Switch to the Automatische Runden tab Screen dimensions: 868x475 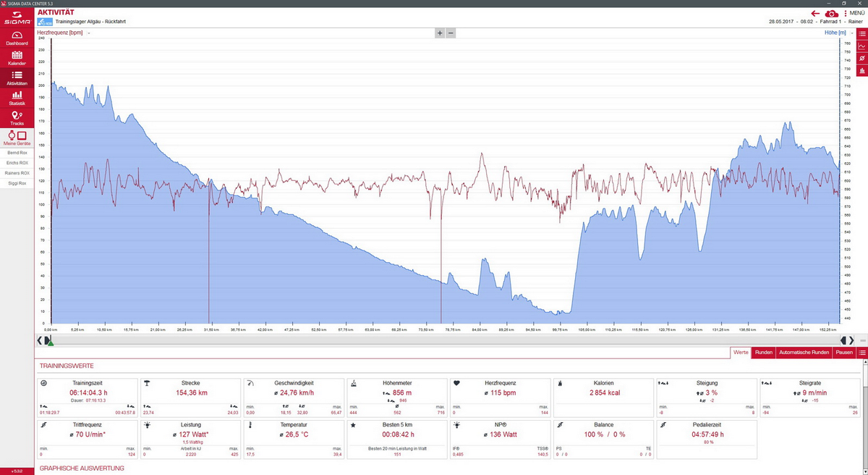[x=804, y=353]
